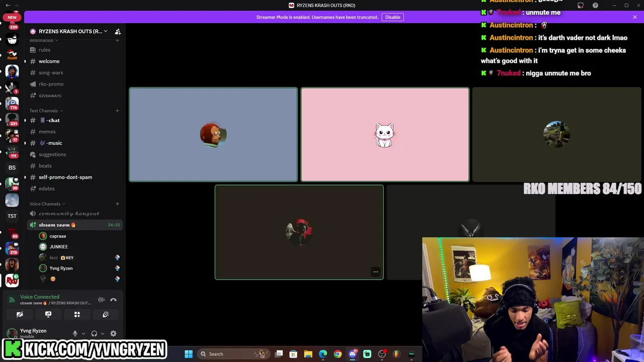Open File Explorer from taskbar

(308, 354)
